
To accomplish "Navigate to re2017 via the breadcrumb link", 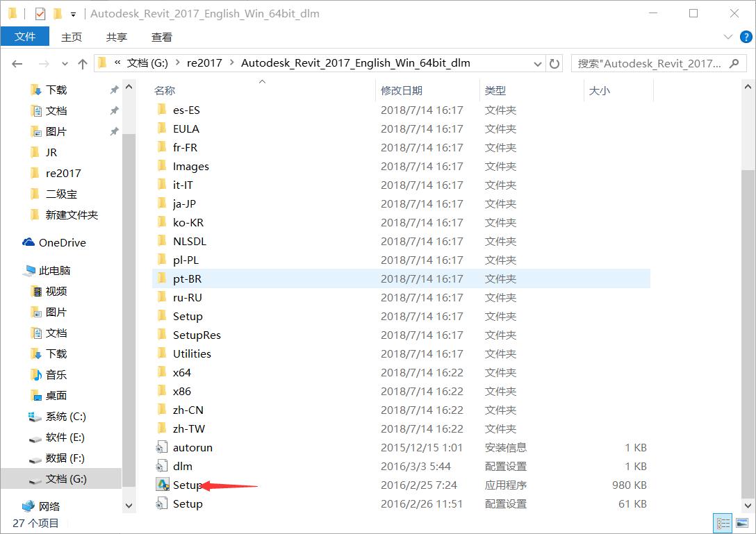I will point(204,62).
